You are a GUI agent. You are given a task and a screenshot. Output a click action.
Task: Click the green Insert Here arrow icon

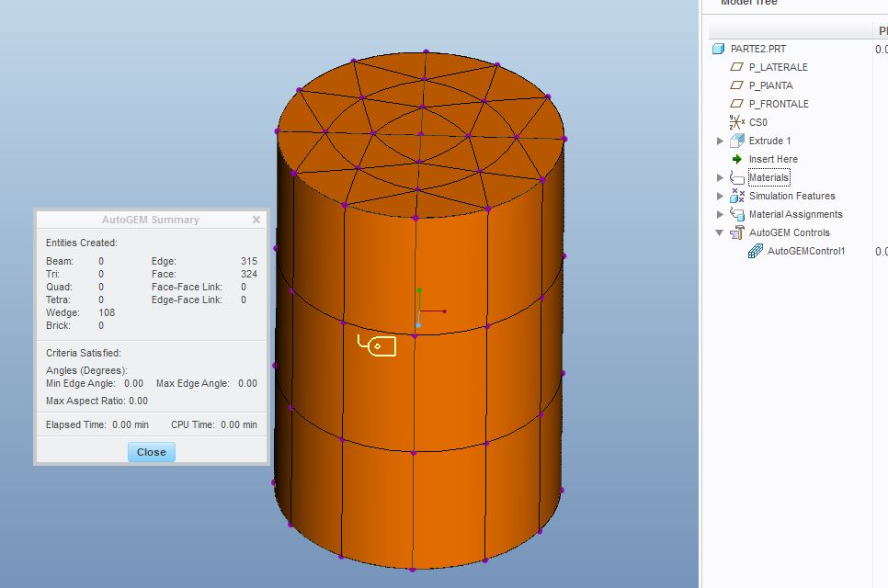click(x=737, y=159)
